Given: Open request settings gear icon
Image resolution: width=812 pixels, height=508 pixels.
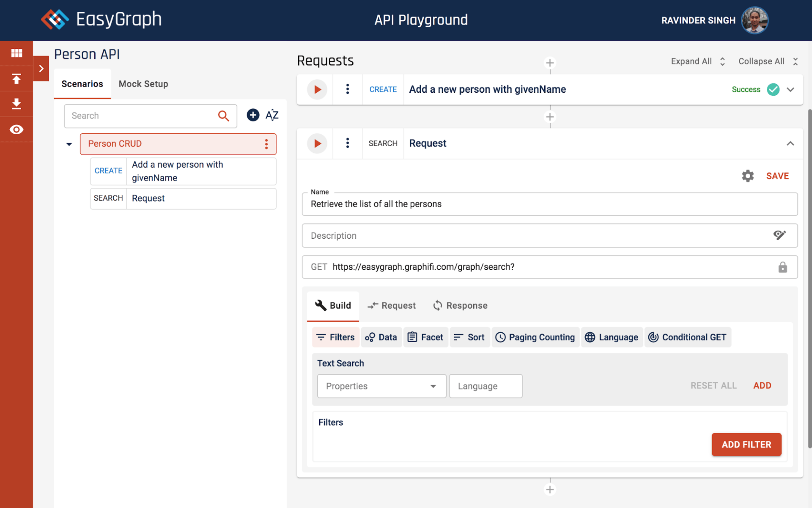Looking at the screenshot, I should pos(748,176).
